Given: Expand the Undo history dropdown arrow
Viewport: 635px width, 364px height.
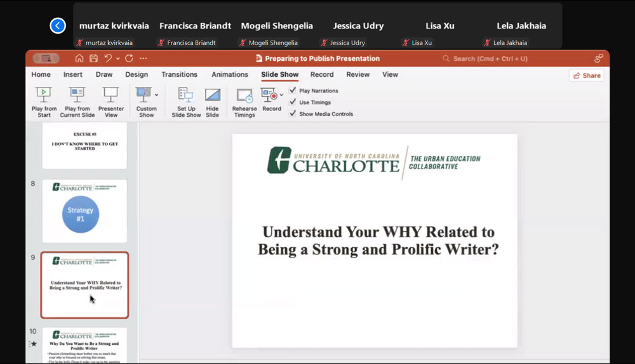Looking at the screenshot, I should point(117,58).
